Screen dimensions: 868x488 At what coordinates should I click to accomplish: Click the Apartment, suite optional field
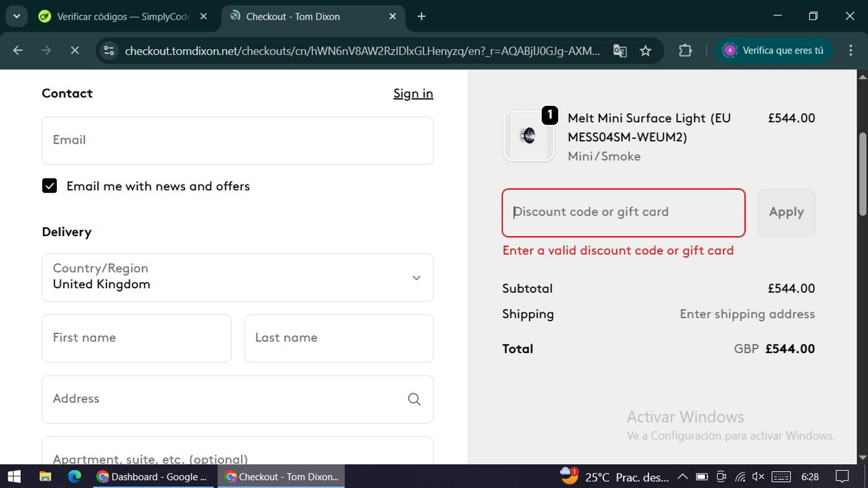coord(237,452)
